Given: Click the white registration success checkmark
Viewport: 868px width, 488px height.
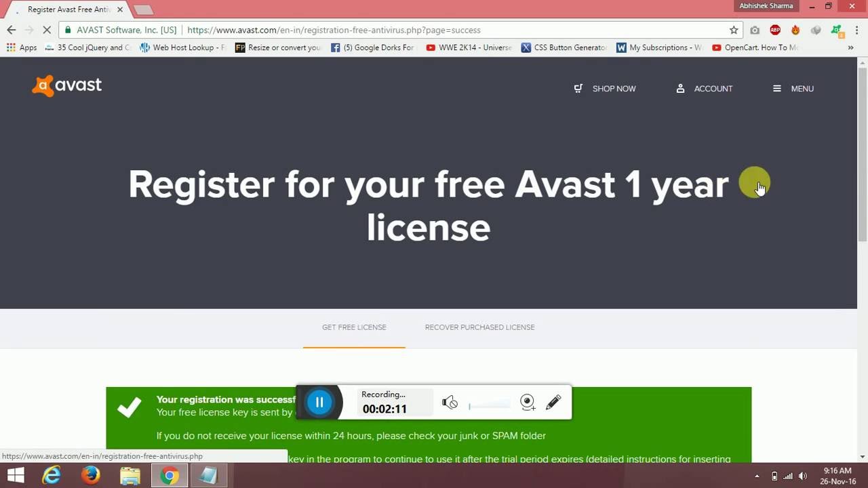Looking at the screenshot, I should (129, 407).
